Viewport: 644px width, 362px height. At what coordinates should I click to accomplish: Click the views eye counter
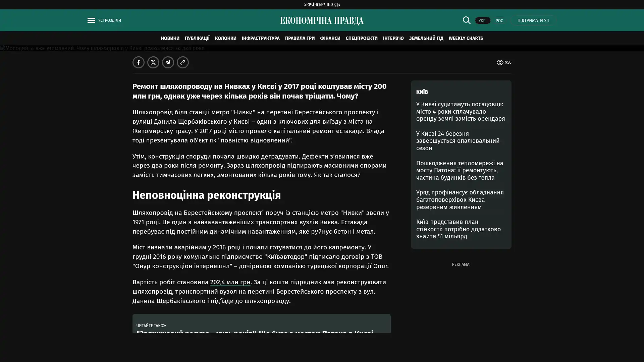point(503,62)
